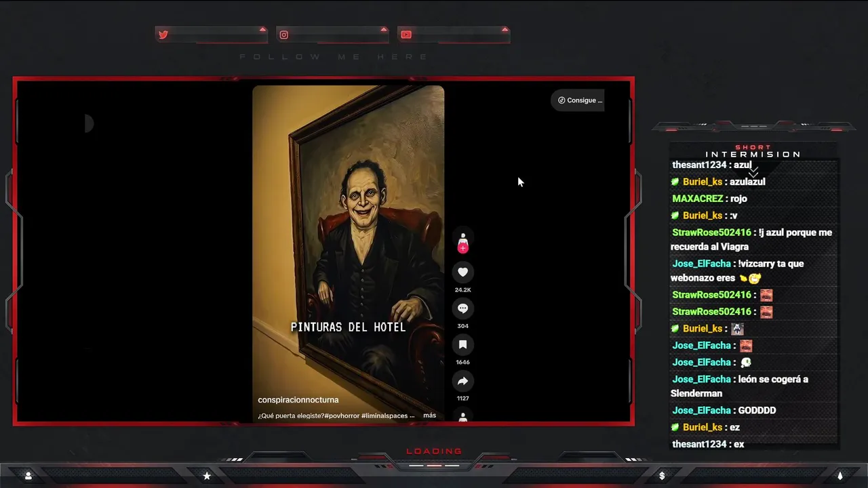Click the badge beside Buriel_ks ':v' message

coord(675,216)
